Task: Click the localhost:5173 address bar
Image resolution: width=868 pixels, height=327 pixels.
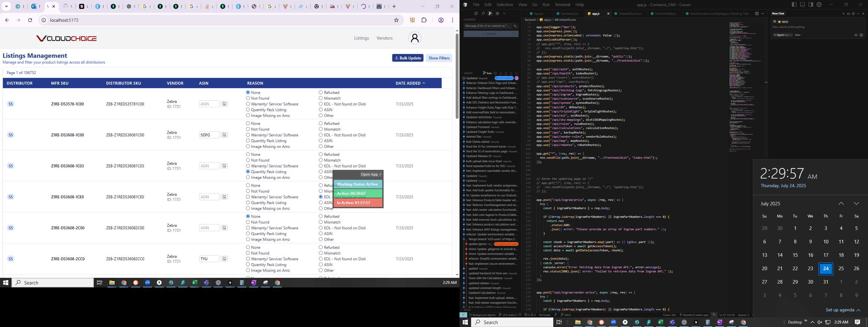Action: pos(219,20)
